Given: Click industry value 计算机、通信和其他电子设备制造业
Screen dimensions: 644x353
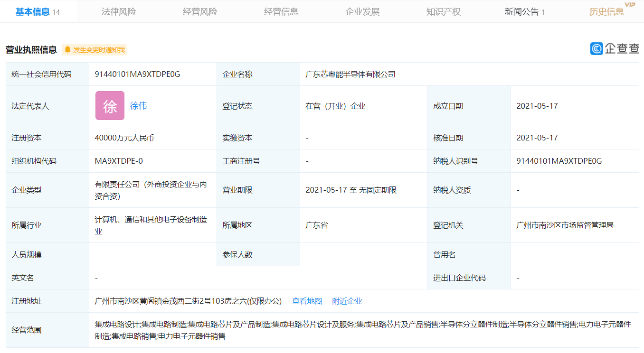Looking at the screenshot, I should point(151,225).
